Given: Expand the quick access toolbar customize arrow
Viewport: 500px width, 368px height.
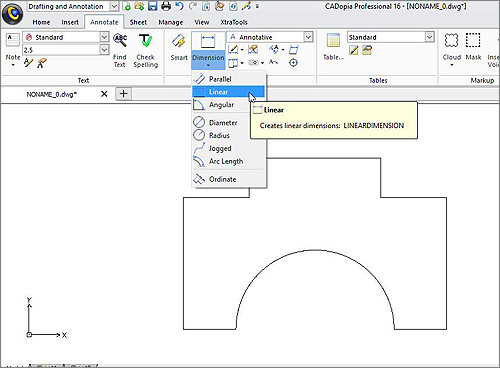Looking at the screenshot, I should click(x=257, y=6).
